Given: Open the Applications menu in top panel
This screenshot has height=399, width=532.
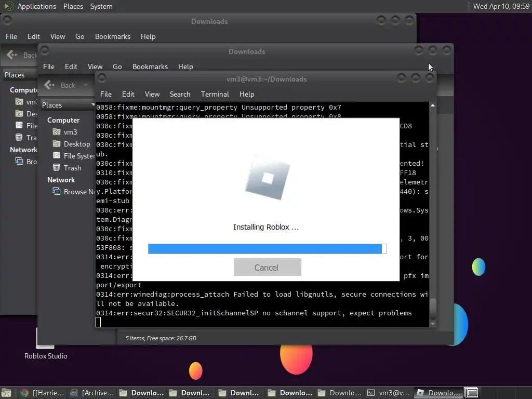Looking at the screenshot, I should tap(37, 6).
